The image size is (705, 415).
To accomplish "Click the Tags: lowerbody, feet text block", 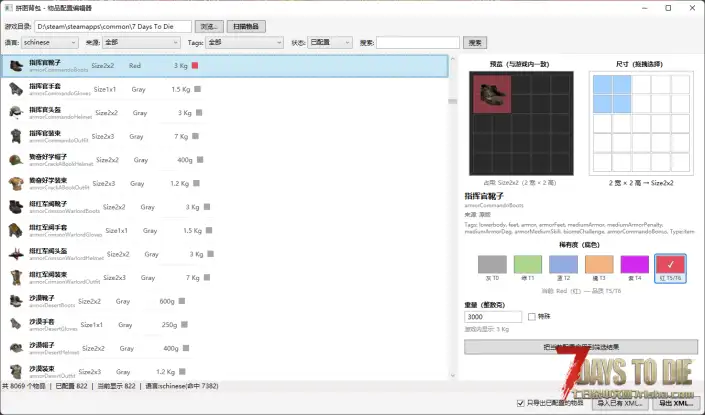I will click(x=580, y=228).
